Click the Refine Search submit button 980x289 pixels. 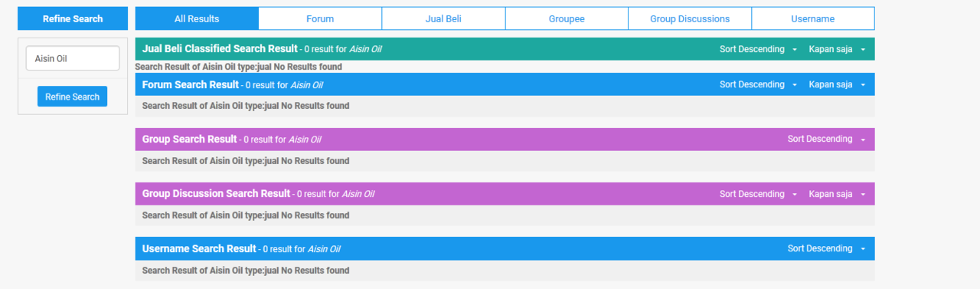coord(73,97)
